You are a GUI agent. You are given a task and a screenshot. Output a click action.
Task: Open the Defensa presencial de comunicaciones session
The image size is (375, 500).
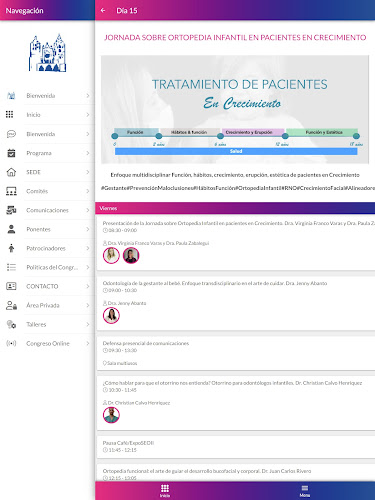236,353
